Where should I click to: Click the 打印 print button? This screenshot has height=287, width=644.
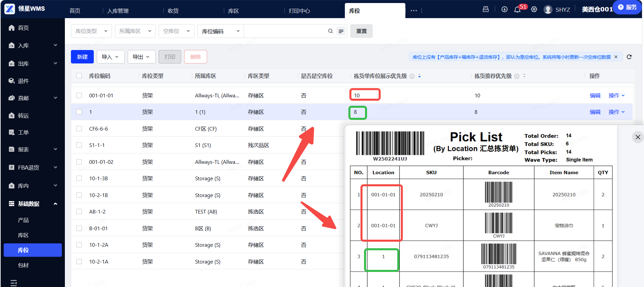click(x=170, y=57)
